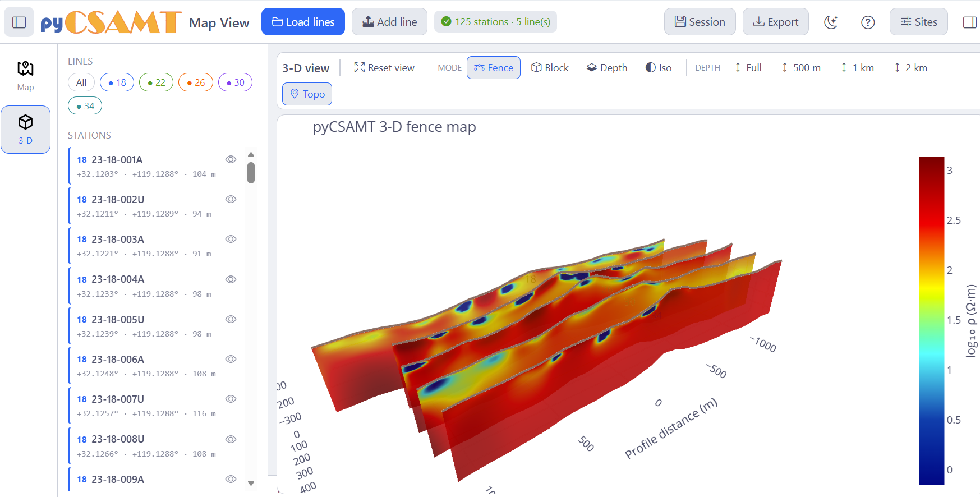Image resolution: width=980 pixels, height=497 pixels.
Task: Open the 3-D view in sidebar
Action: click(x=25, y=130)
